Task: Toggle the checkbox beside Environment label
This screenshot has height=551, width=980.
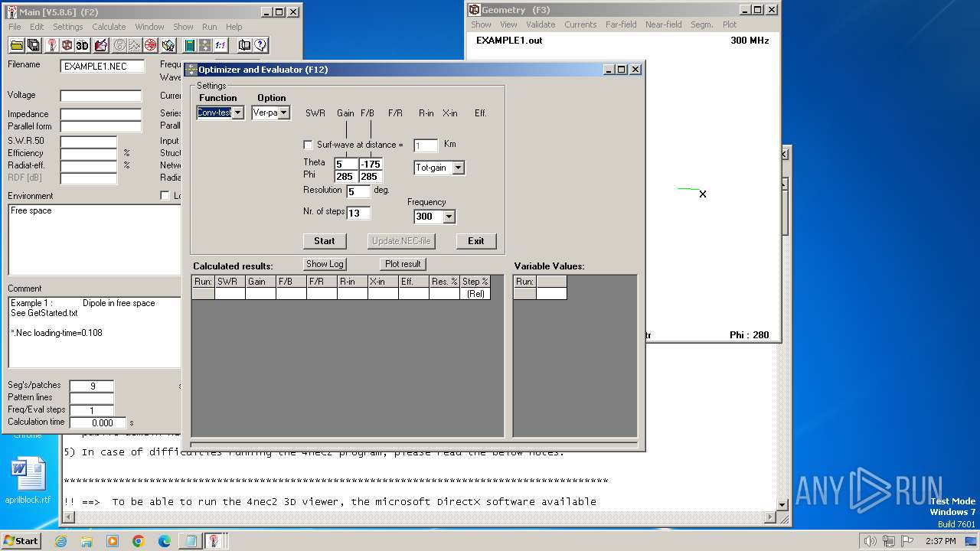Action: 165,196
